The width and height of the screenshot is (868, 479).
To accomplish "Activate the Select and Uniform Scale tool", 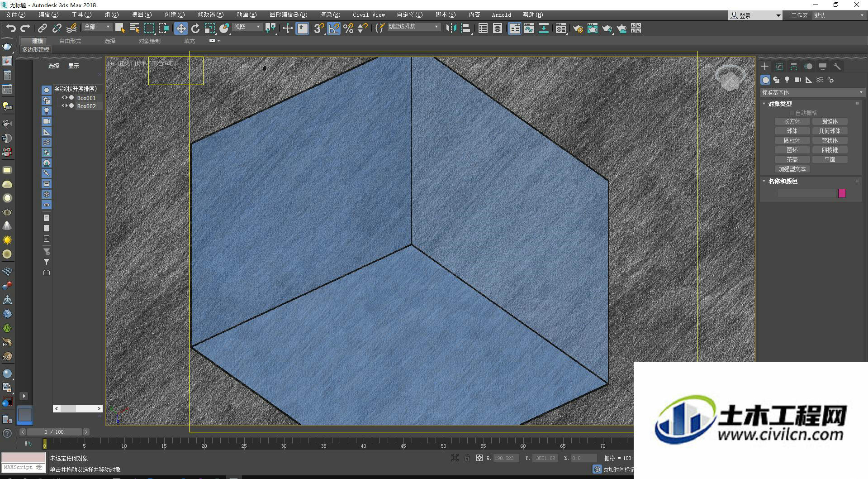I will [x=210, y=29].
